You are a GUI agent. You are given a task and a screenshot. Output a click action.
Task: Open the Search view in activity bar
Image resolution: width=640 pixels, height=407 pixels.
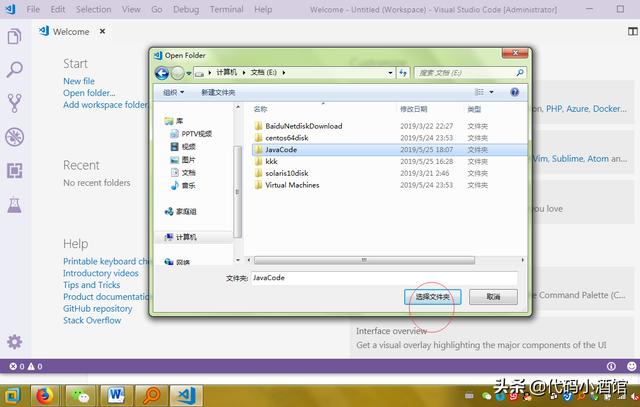14,70
